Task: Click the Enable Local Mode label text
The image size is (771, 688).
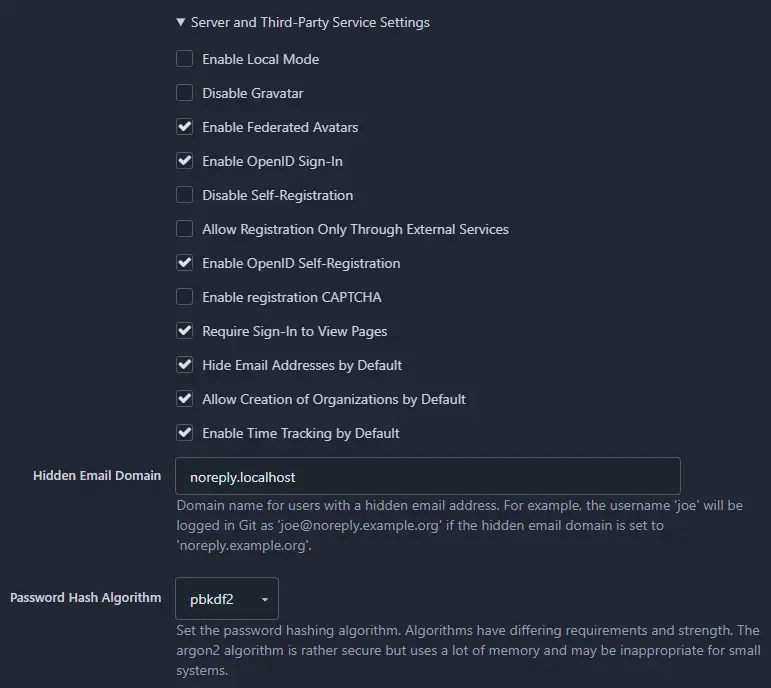Action: click(x=260, y=59)
